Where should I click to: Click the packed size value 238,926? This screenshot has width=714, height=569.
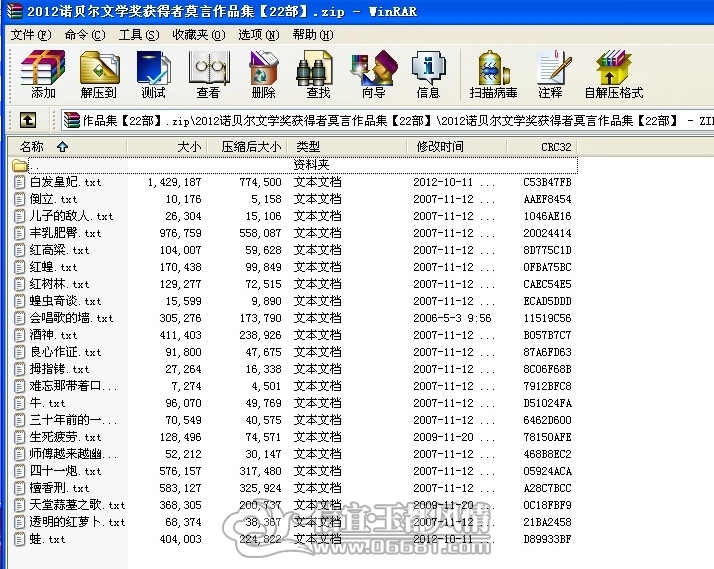(260, 335)
